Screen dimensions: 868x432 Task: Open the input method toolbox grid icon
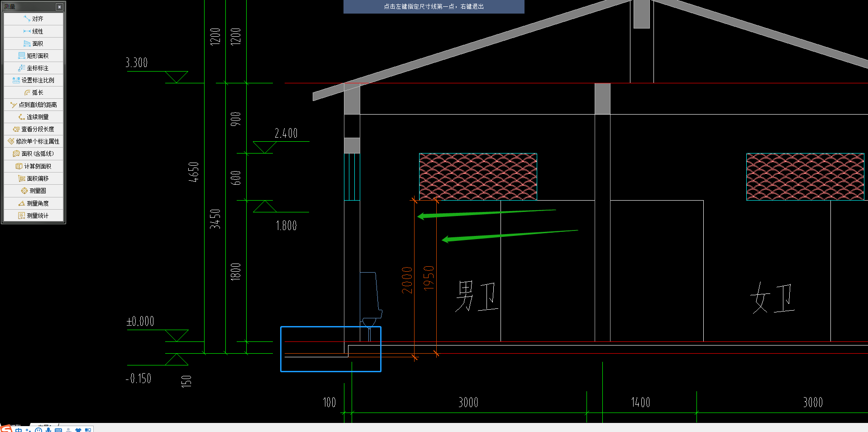88,430
